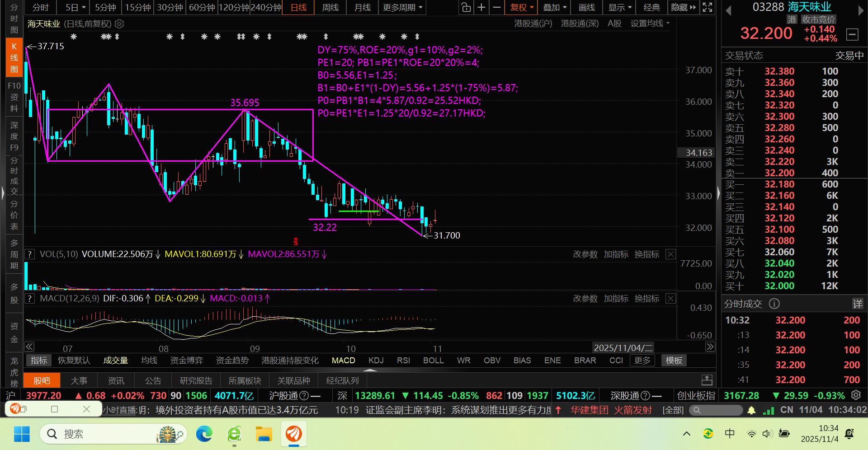This screenshot has width=868, height=450.
Task: Toggle the KDJ indicator
Action: pyautogui.click(x=376, y=360)
